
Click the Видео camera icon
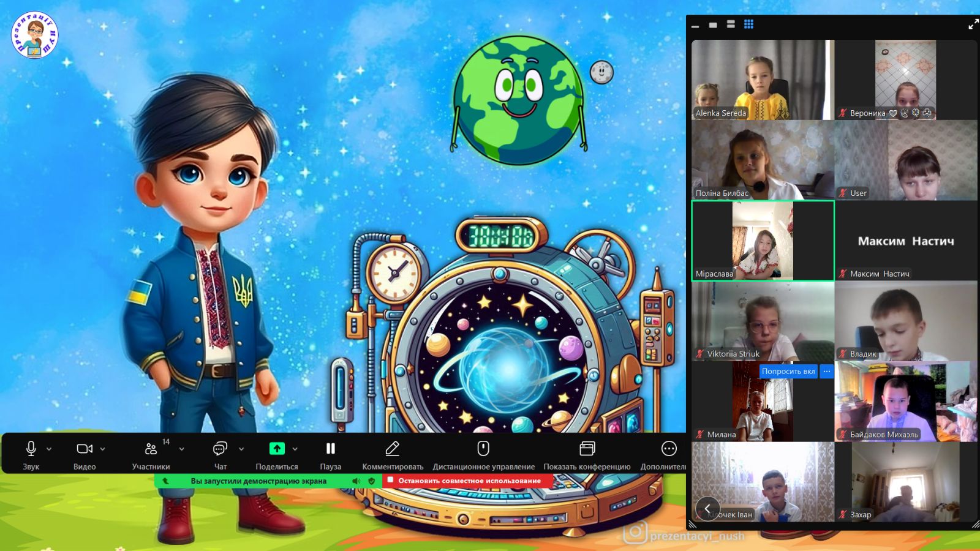84,449
